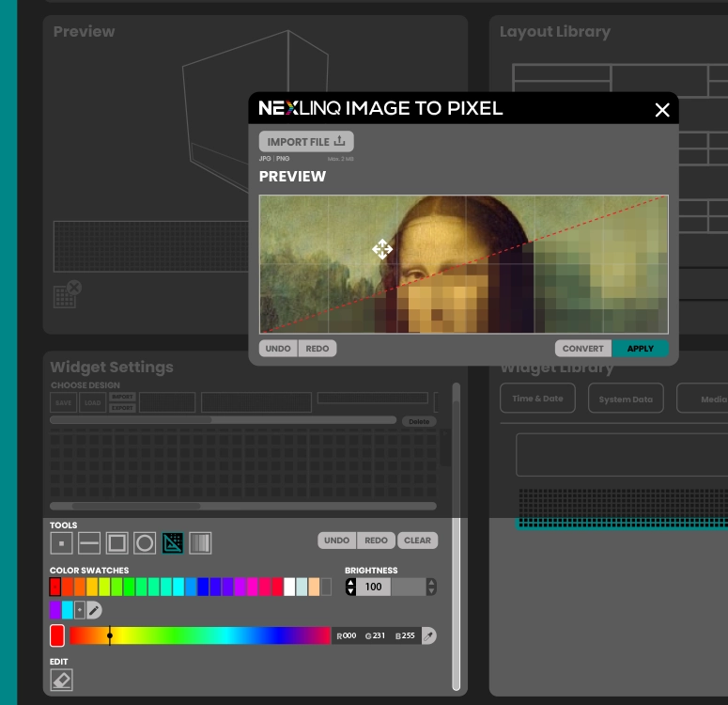
Task: Select the image-to-pixel triangle ruler tool
Action: pos(173,542)
